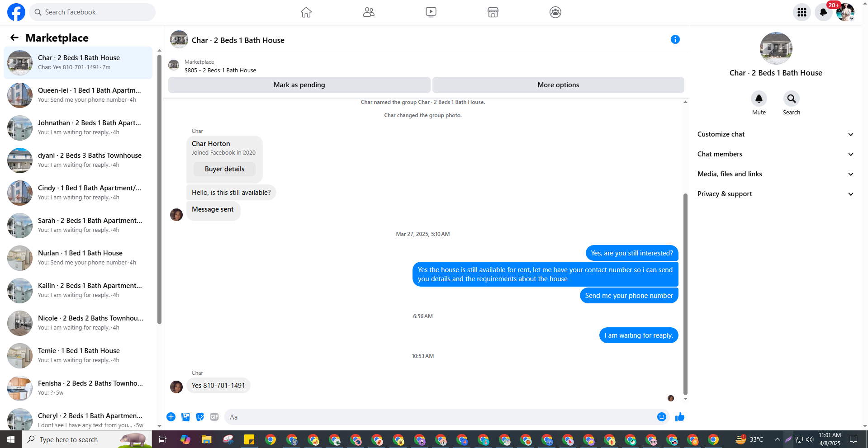
Task: Open the Marketplace storefront icon
Action: (493, 12)
